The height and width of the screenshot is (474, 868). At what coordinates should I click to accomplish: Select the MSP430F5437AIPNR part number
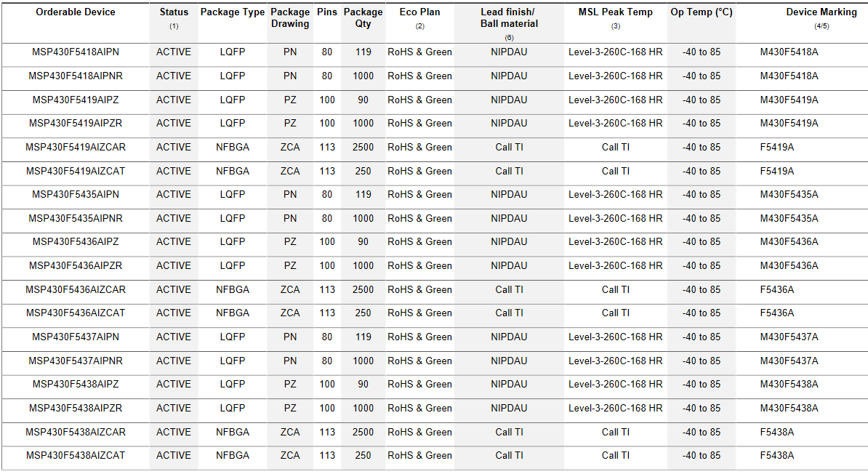coord(76,361)
